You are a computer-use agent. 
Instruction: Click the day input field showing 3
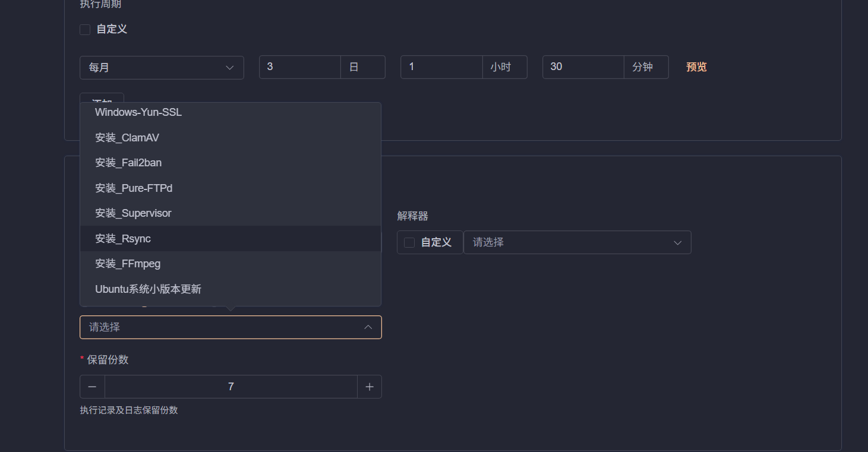tap(299, 67)
